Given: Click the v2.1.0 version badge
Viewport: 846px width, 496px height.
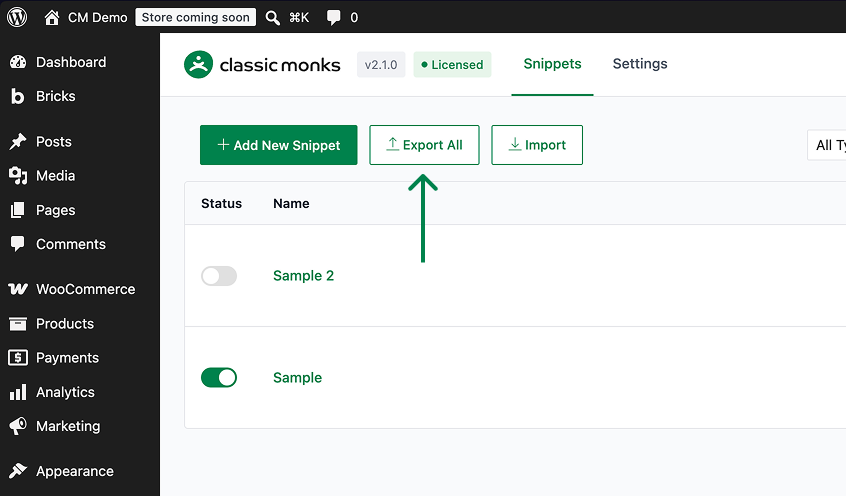Looking at the screenshot, I should pyautogui.click(x=381, y=65).
